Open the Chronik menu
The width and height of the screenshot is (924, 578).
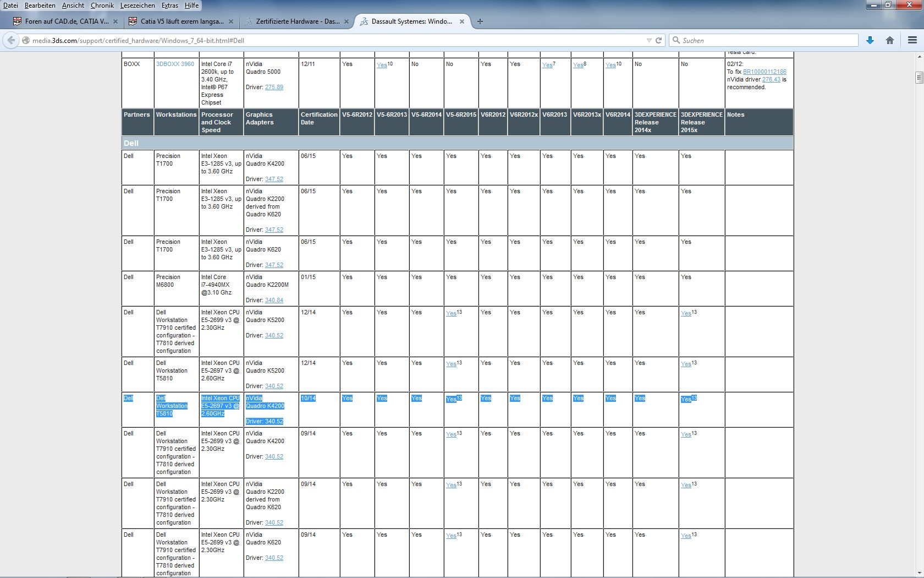(x=102, y=6)
